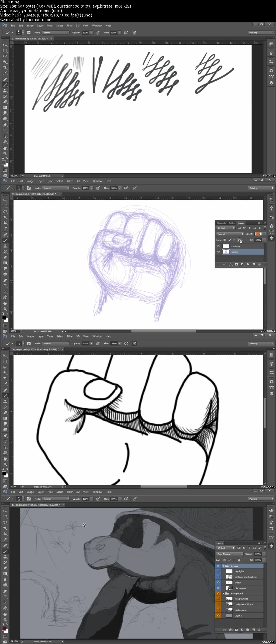This screenshot has width=276, height=644.
Task: Select the Clone Stamp tool in the 06_begin.psd window
Action: tap(5, 401)
